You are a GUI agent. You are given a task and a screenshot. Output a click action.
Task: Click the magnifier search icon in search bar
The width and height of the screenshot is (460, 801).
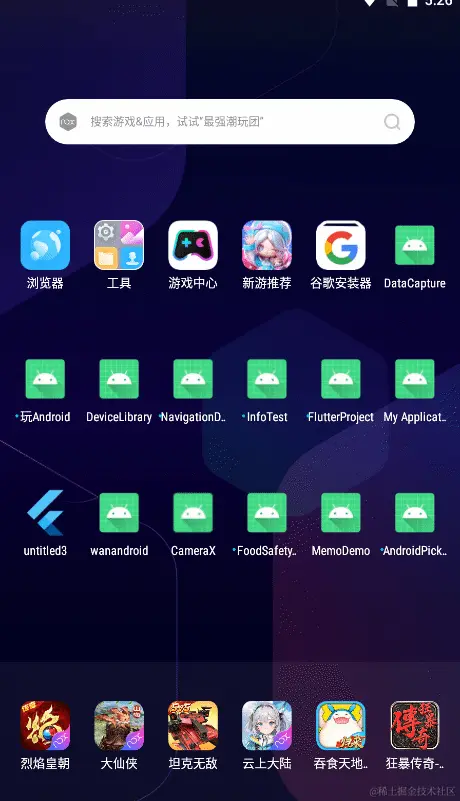pos(392,122)
